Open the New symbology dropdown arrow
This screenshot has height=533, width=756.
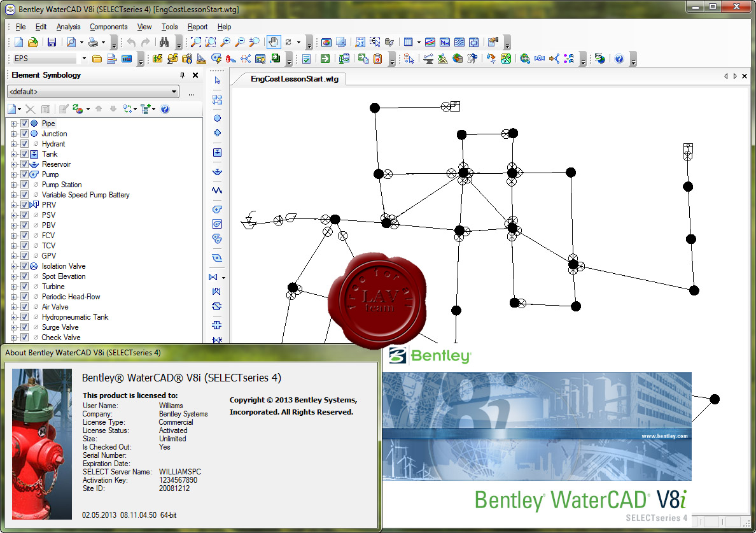(x=19, y=109)
